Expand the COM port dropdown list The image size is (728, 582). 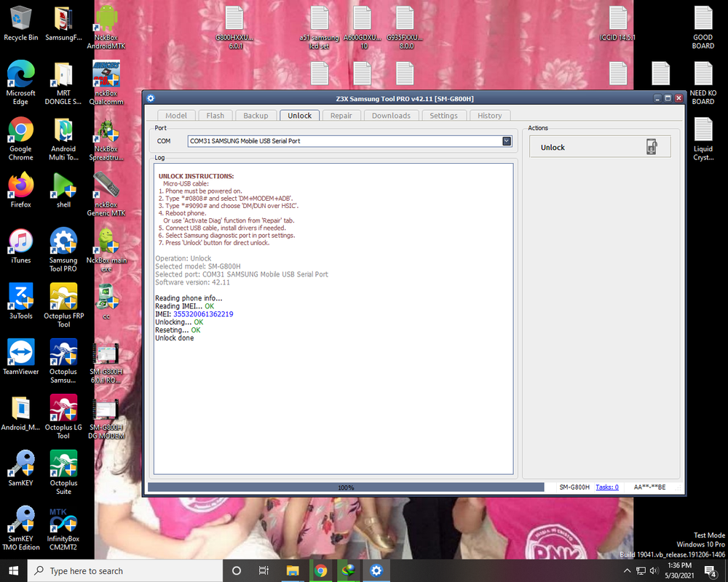pos(507,141)
